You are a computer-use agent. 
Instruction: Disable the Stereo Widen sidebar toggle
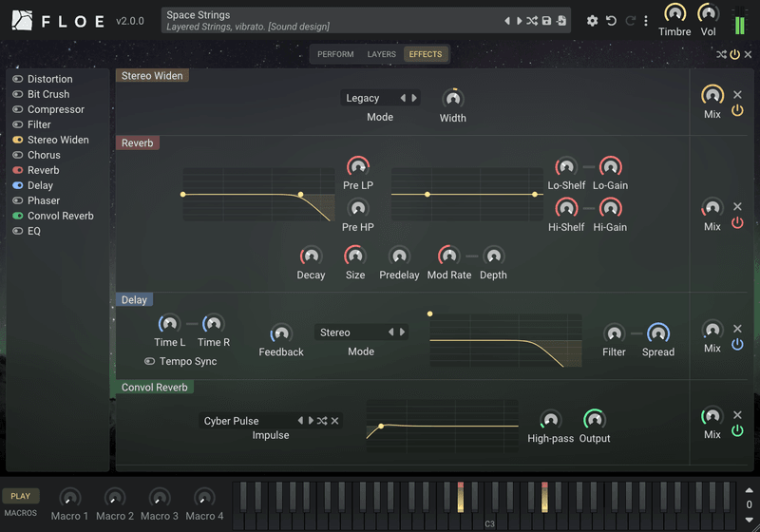(18, 140)
